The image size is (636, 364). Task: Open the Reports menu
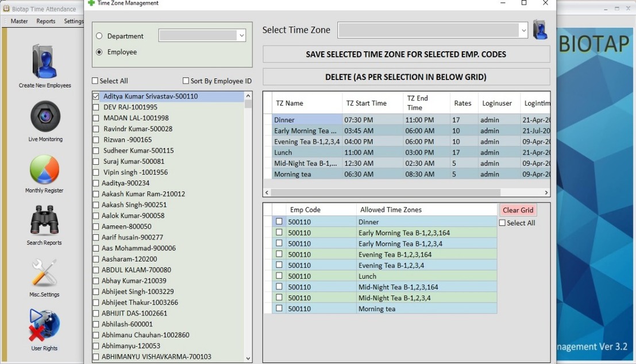46,21
